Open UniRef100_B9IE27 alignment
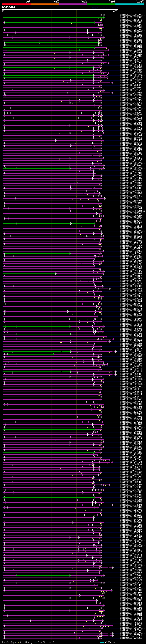Image resolution: width=146 pixels, height=644 pixels. click(131, 364)
